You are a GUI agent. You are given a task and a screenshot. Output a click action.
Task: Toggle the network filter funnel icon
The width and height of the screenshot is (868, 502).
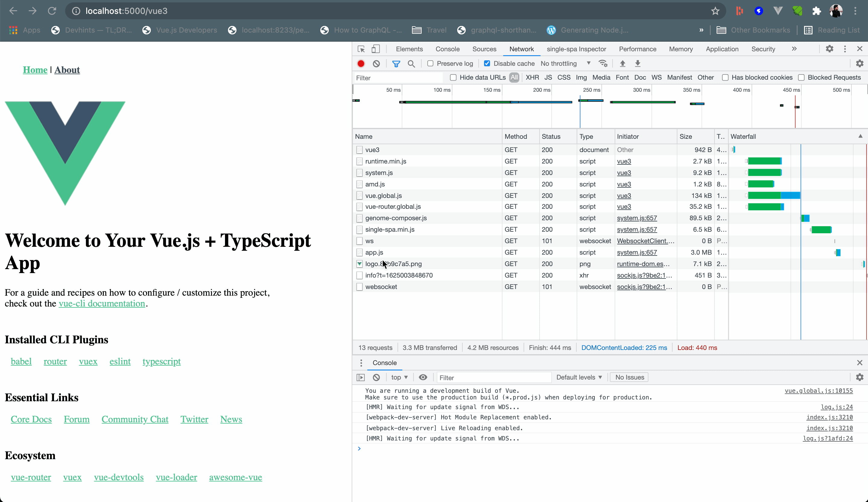(396, 63)
